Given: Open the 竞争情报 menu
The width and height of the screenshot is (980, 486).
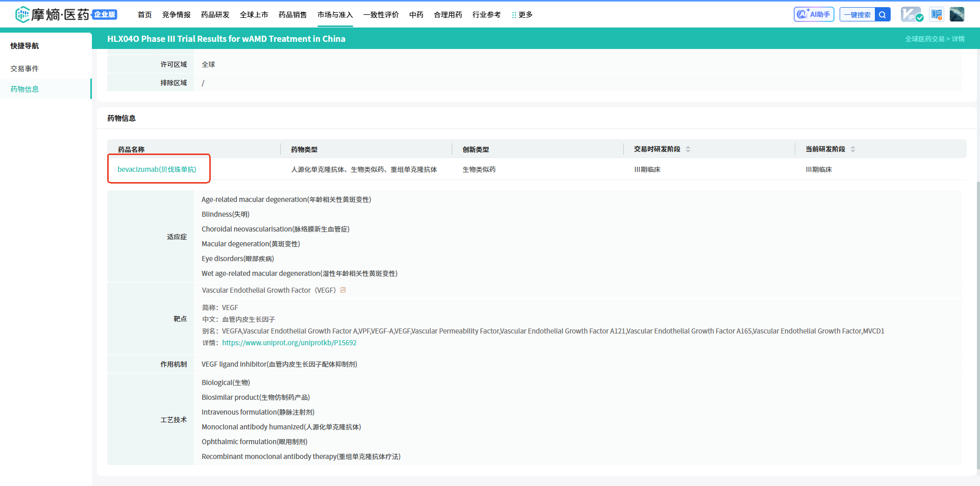Looking at the screenshot, I should pos(176,15).
